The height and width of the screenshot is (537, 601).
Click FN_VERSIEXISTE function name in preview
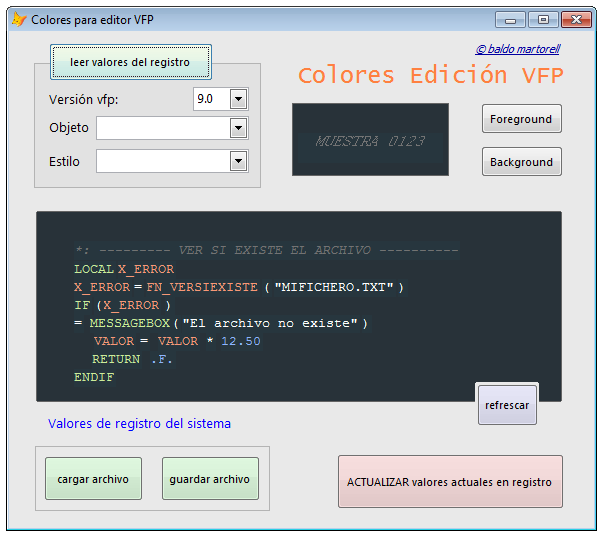[x=202, y=287]
